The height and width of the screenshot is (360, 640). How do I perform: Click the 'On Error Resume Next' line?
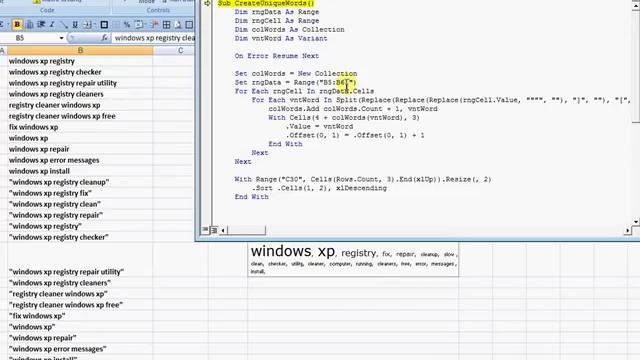(277, 56)
